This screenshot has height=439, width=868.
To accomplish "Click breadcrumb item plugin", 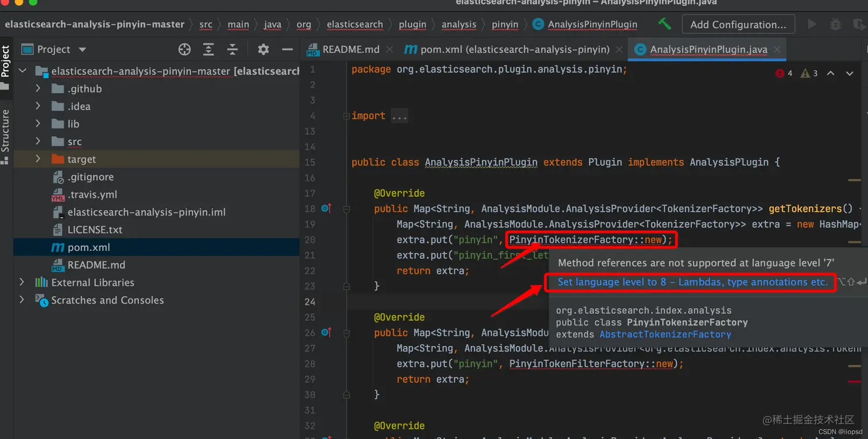I will 412,25.
